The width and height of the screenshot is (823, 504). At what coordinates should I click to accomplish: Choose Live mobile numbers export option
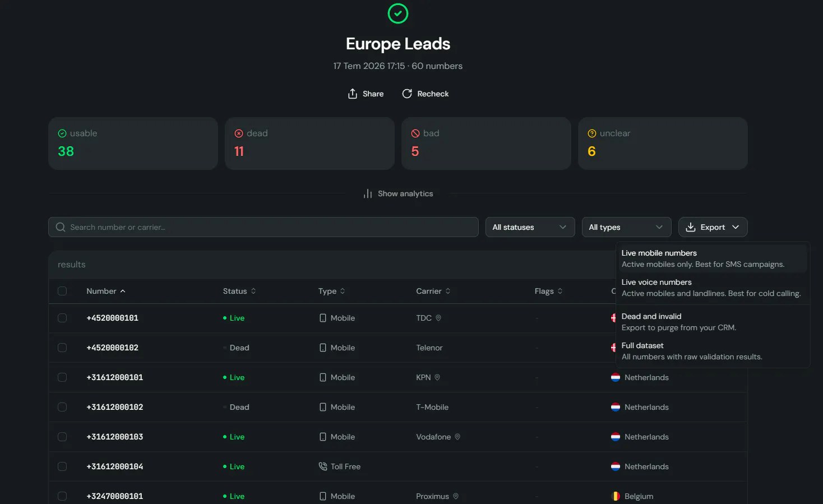[x=713, y=258]
